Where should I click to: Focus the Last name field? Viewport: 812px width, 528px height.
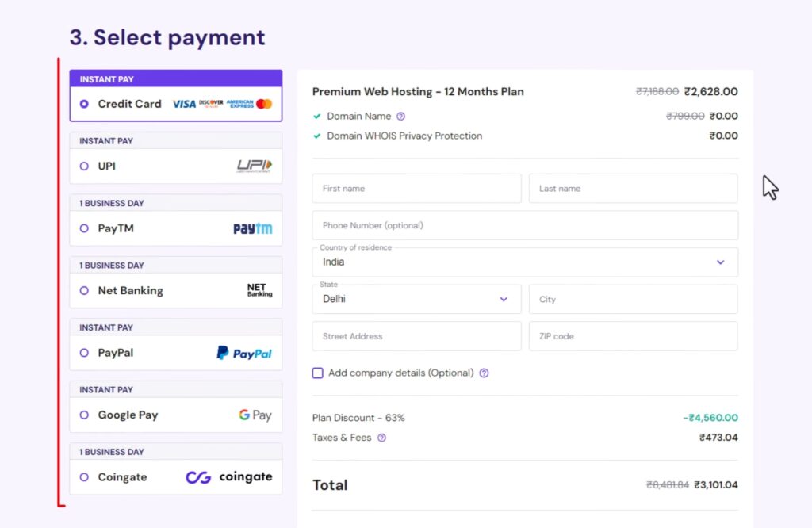click(633, 189)
